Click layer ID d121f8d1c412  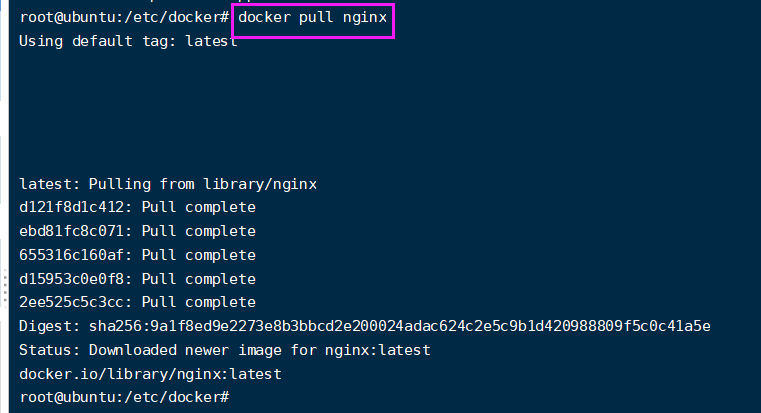[72, 207]
